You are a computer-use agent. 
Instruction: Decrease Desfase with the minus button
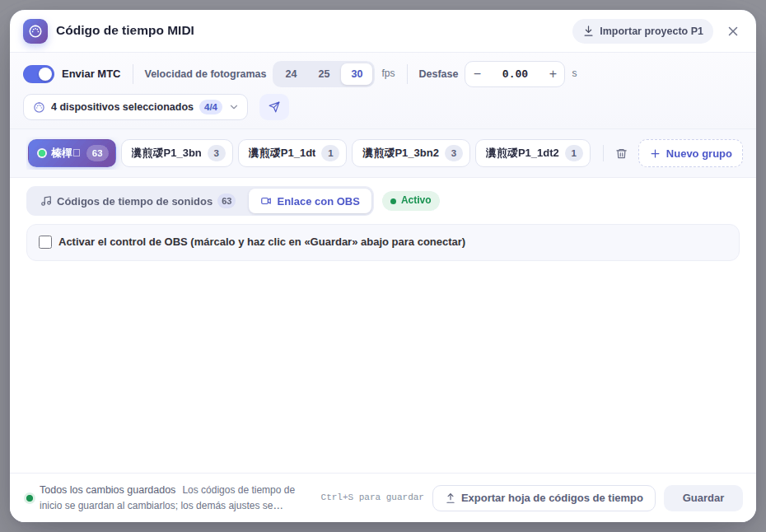click(477, 74)
